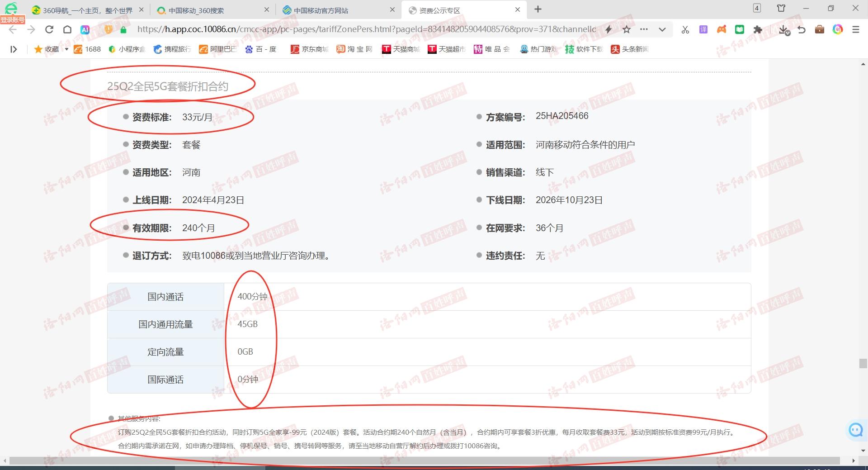Open the 软件下载 bookmark

[x=584, y=49]
